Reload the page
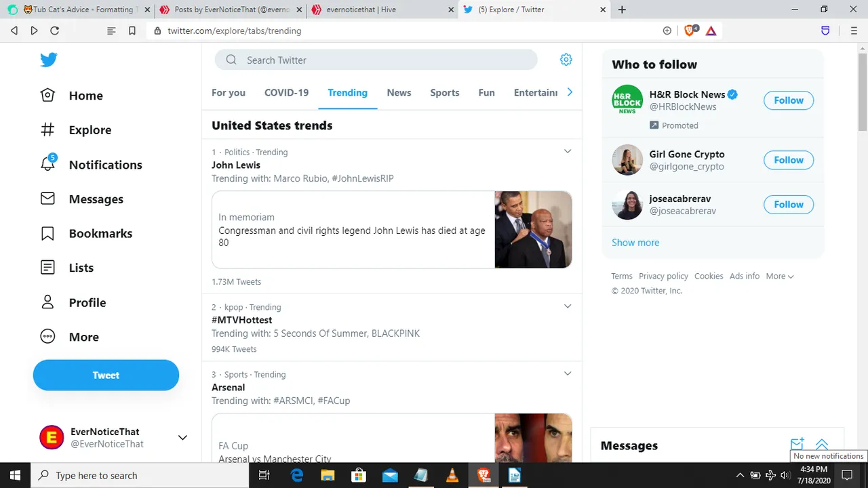This screenshot has width=868, height=488. point(55,30)
